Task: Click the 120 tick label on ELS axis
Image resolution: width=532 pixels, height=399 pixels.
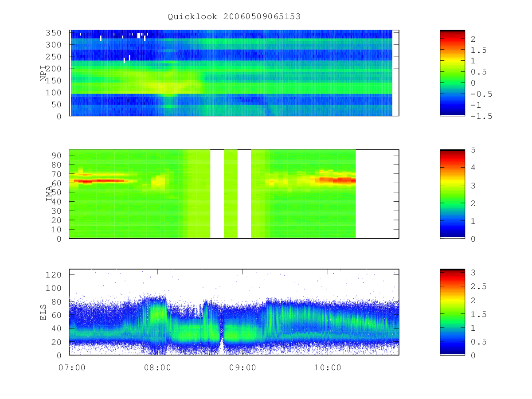Action: pyautogui.click(x=55, y=274)
